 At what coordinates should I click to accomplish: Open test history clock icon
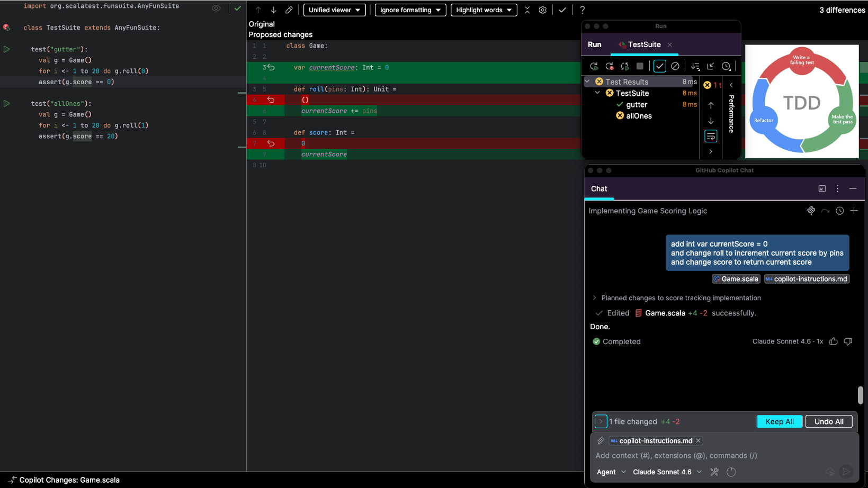(726, 66)
